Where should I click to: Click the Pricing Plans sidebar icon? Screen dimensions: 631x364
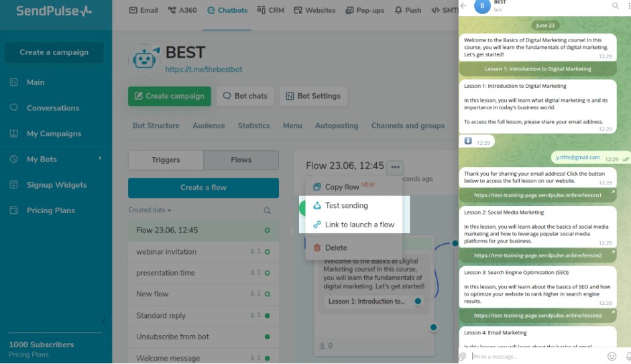pos(13,210)
